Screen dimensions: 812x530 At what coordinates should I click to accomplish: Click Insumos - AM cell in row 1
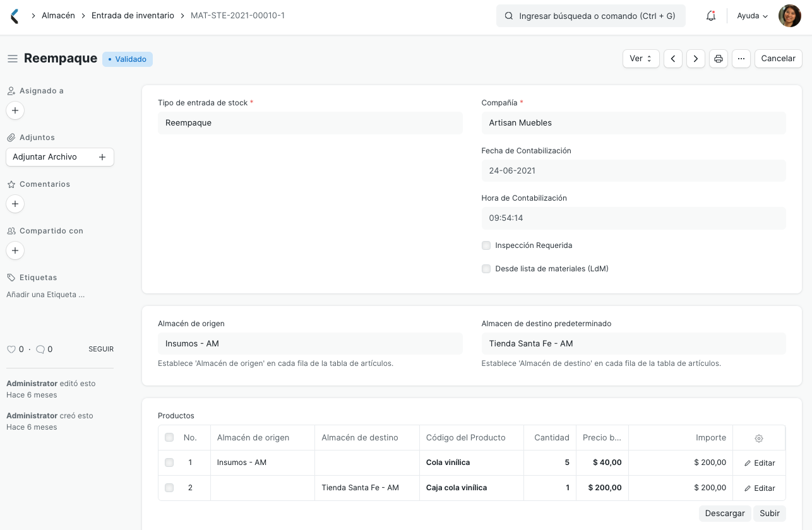click(x=263, y=462)
